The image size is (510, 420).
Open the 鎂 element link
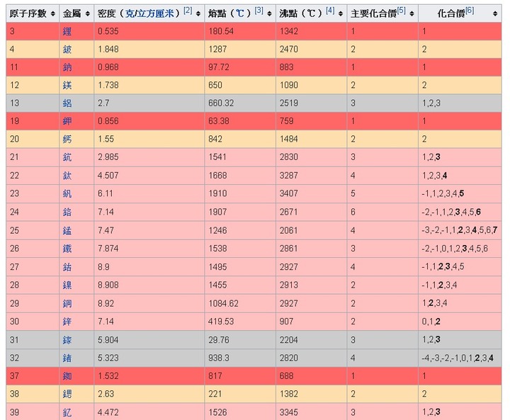coord(67,85)
